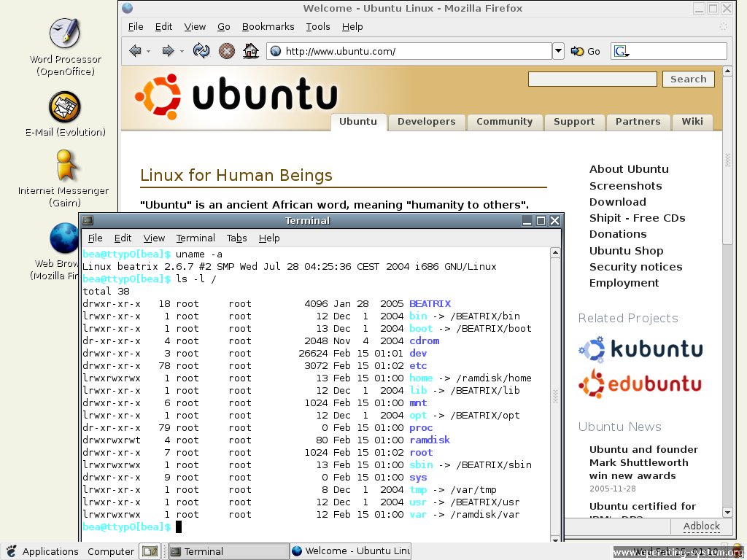Open Terminal View menu
Screen dimensions: 747x560
pyautogui.click(x=154, y=238)
